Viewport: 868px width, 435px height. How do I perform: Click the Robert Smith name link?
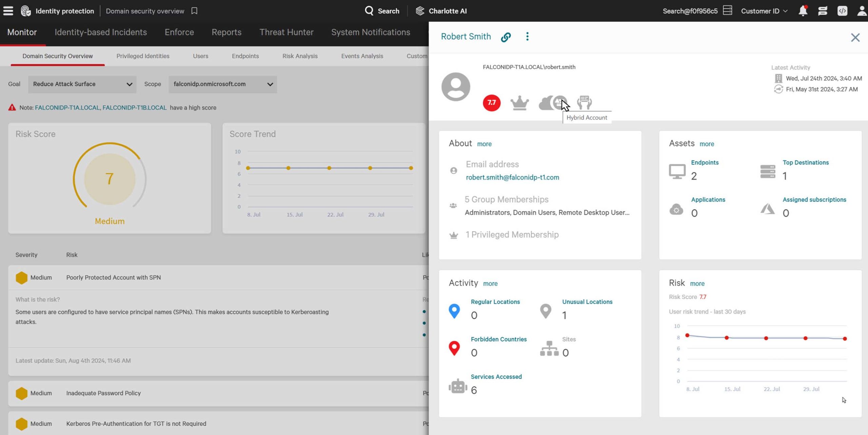(466, 36)
